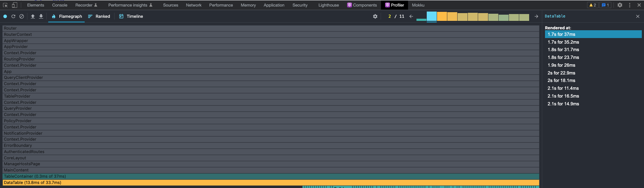Switch to Flamegraph view
This screenshot has width=644, height=188.
(67, 16)
